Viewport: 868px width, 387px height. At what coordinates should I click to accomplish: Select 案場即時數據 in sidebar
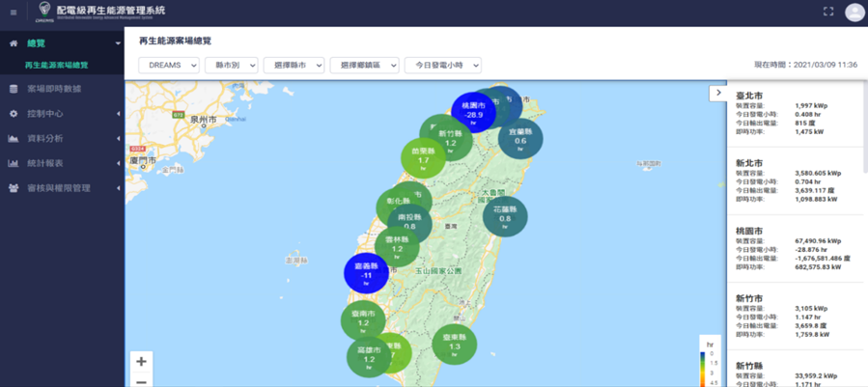point(54,89)
